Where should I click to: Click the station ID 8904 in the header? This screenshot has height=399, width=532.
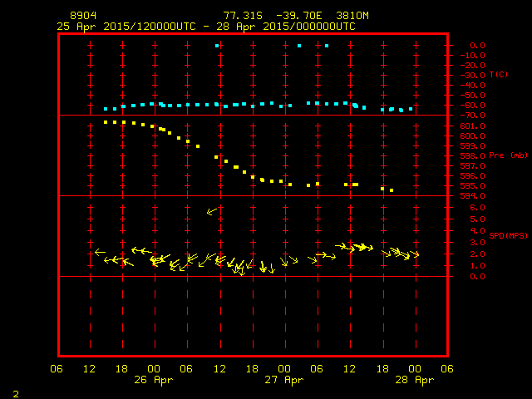pyautogui.click(x=83, y=16)
